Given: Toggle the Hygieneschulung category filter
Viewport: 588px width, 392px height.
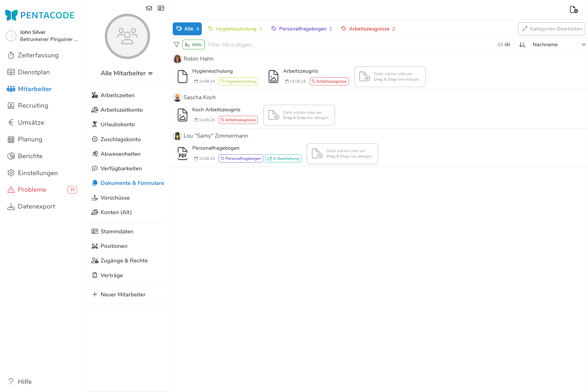Looking at the screenshot, I should pos(235,29).
